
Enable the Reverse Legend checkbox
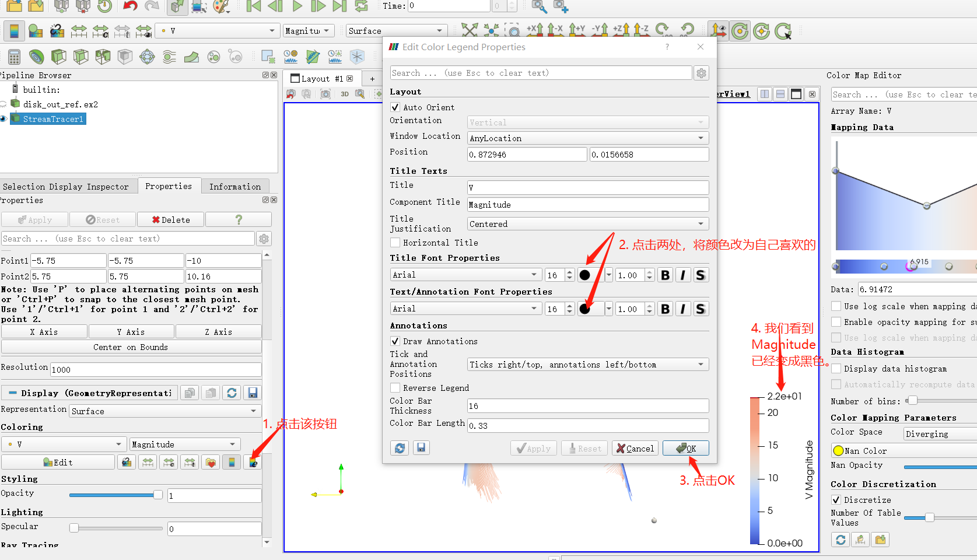(395, 387)
